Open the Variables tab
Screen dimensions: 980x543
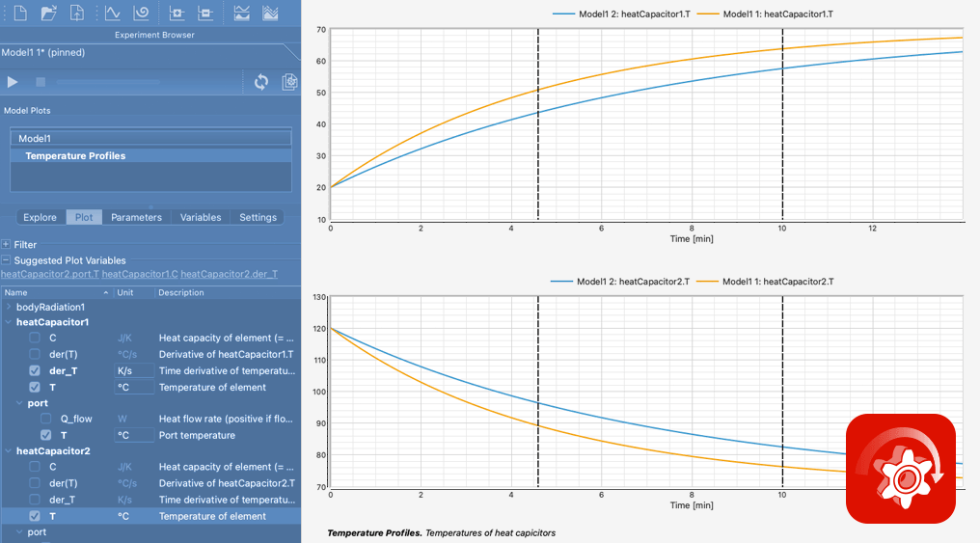point(201,217)
